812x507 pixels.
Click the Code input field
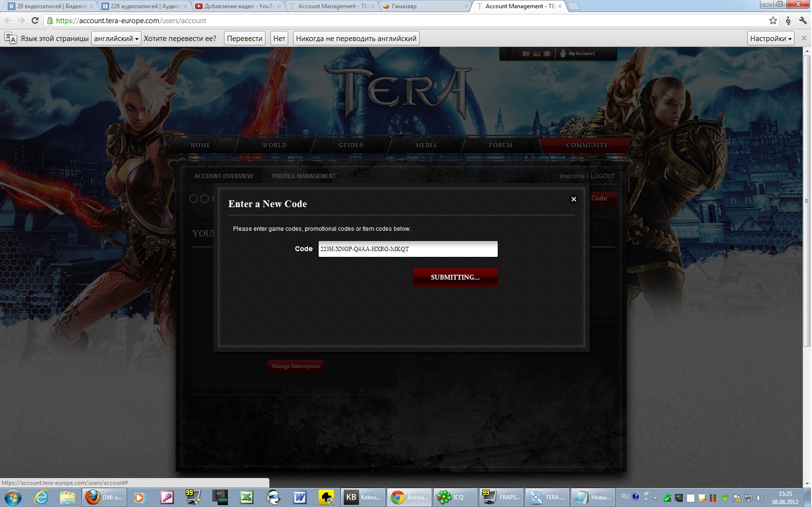pyautogui.click(x=408, y=249)
